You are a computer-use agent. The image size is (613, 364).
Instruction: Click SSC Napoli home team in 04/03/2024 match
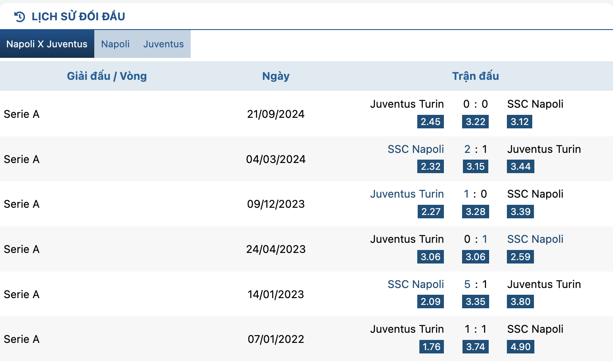point(416,149)
